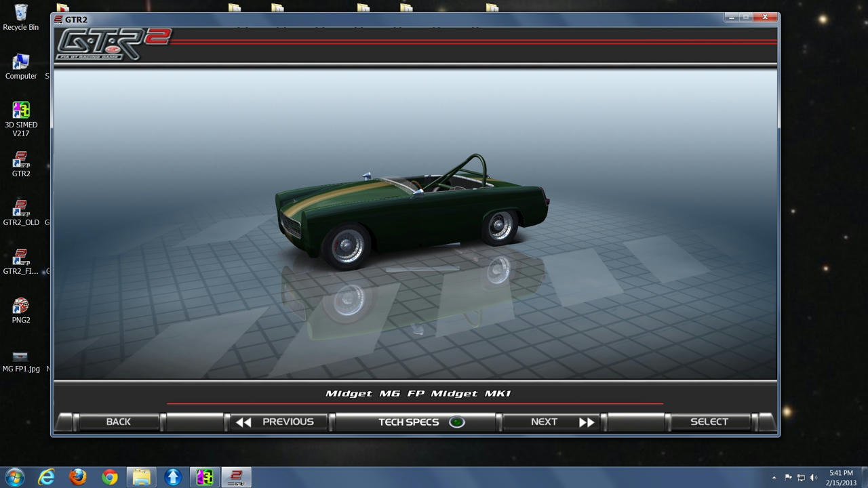Select the MG FP1.jpg desktop file
Screen dimensions: 868x488
pos(21,361)
